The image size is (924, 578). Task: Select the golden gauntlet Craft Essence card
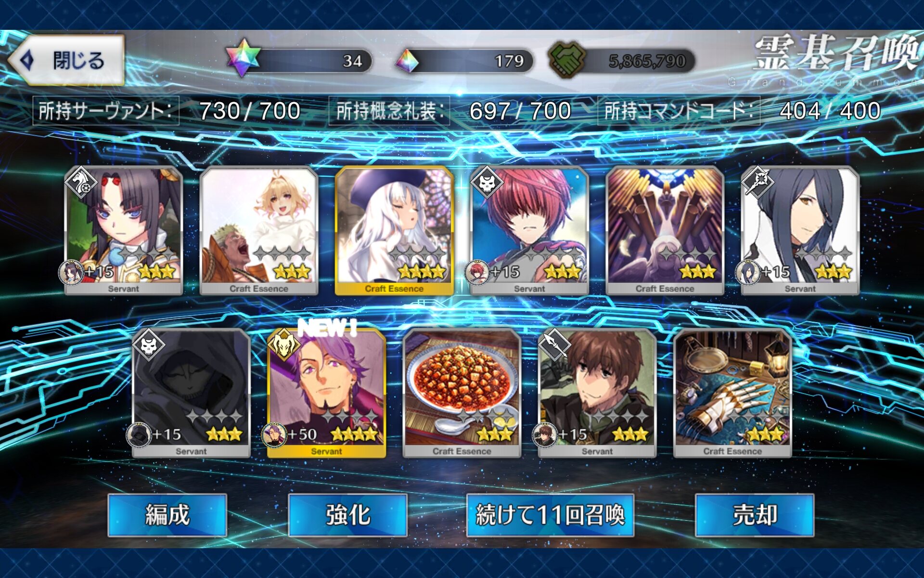pos(732,393)
